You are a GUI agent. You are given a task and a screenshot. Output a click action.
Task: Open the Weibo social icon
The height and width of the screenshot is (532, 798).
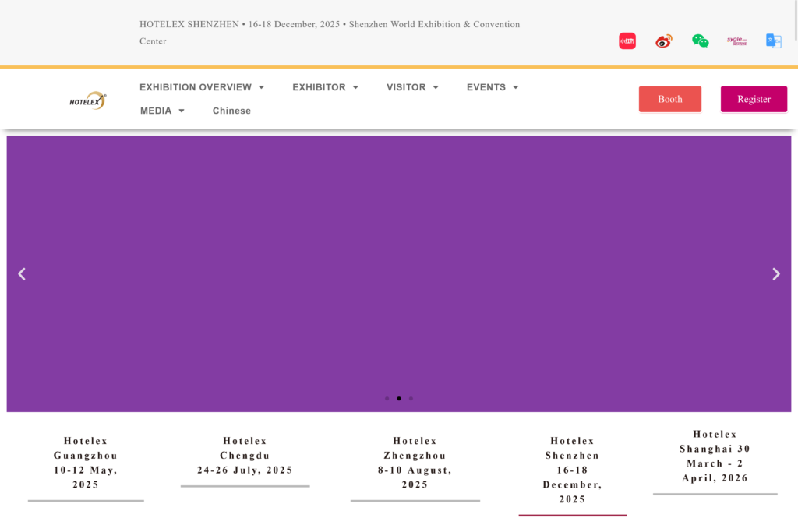tap(663, 41)
